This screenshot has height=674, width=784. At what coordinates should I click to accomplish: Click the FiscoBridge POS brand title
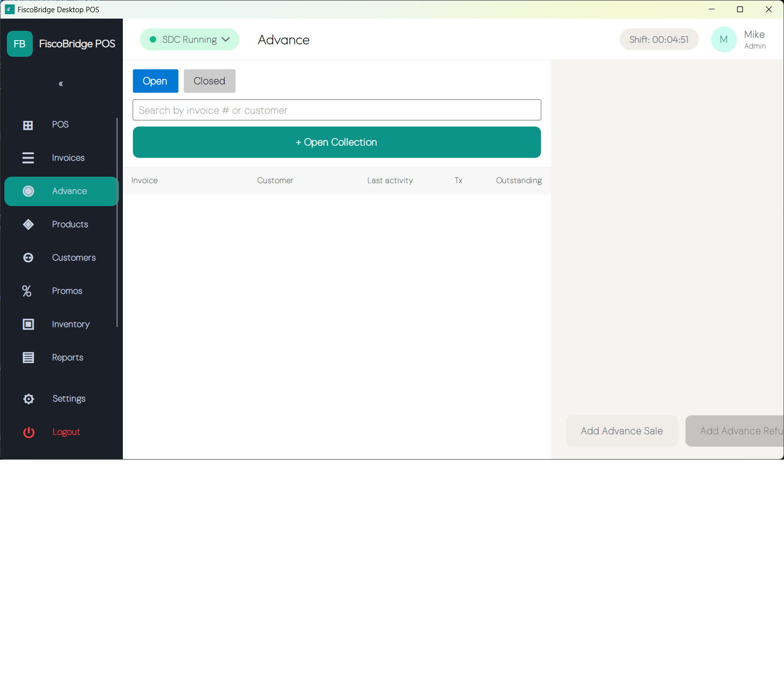point(77,44)
